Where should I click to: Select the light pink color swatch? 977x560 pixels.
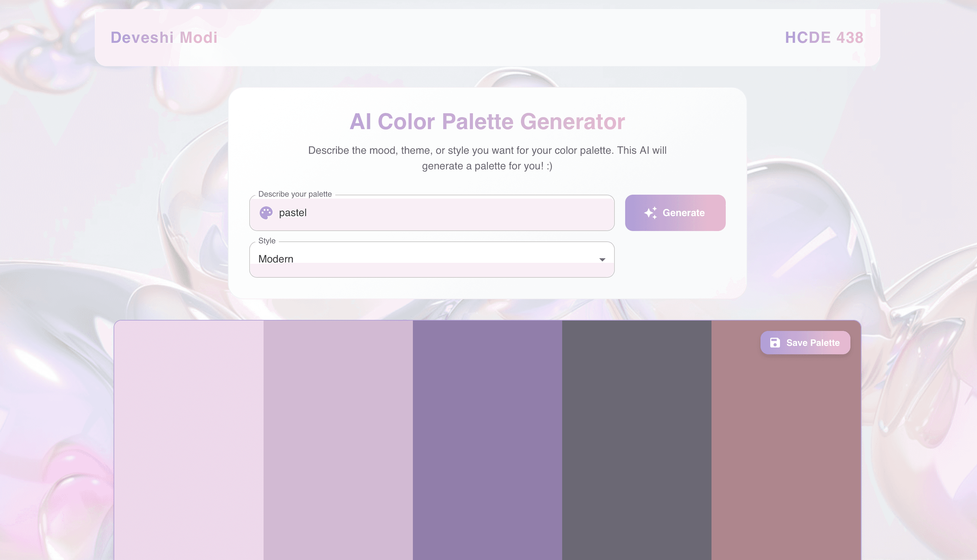[189, 440]
